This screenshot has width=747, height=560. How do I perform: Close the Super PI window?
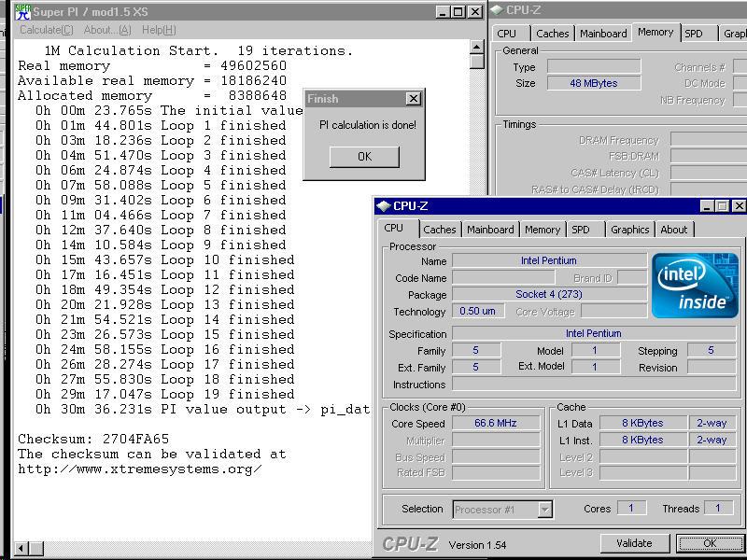pyautogui.click(x=474, y=12)
